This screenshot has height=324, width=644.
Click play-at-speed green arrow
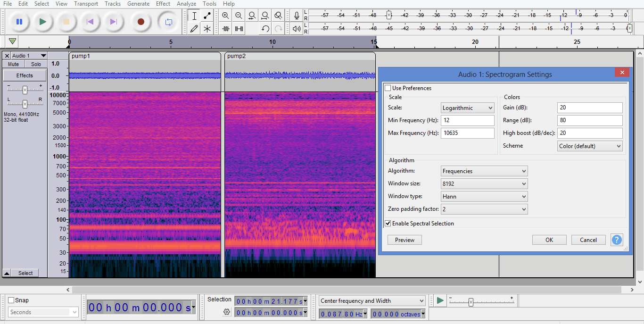pos(440,300)
